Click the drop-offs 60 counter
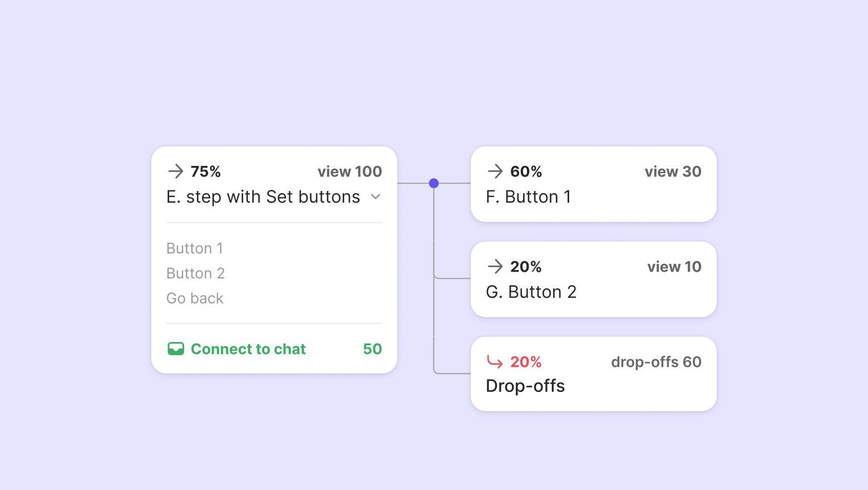This screenshot has width=868, height=490. [656, 362]
